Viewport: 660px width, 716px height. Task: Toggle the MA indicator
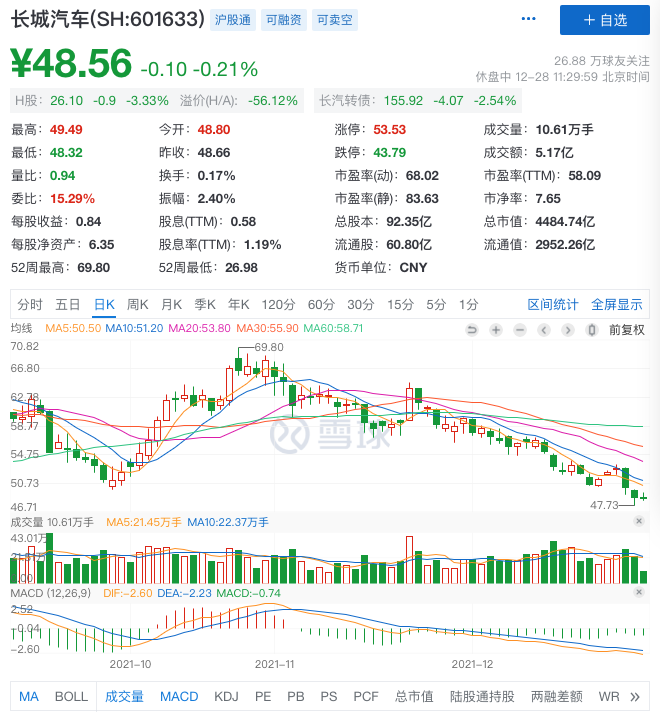pos(28,697)
